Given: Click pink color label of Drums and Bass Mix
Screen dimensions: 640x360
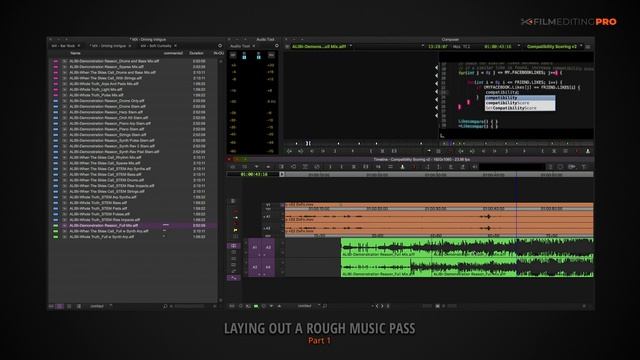Looking at the screenshot, I should tap(56, 61).
